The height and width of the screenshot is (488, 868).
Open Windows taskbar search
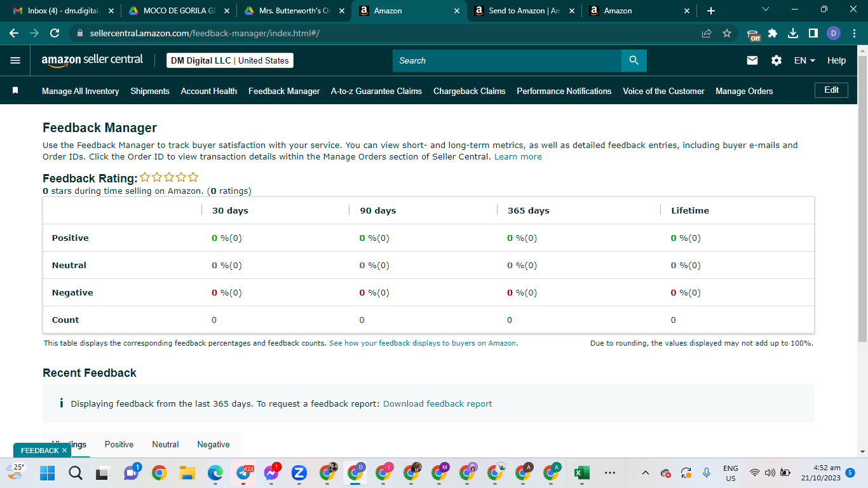tap(76, 473)
